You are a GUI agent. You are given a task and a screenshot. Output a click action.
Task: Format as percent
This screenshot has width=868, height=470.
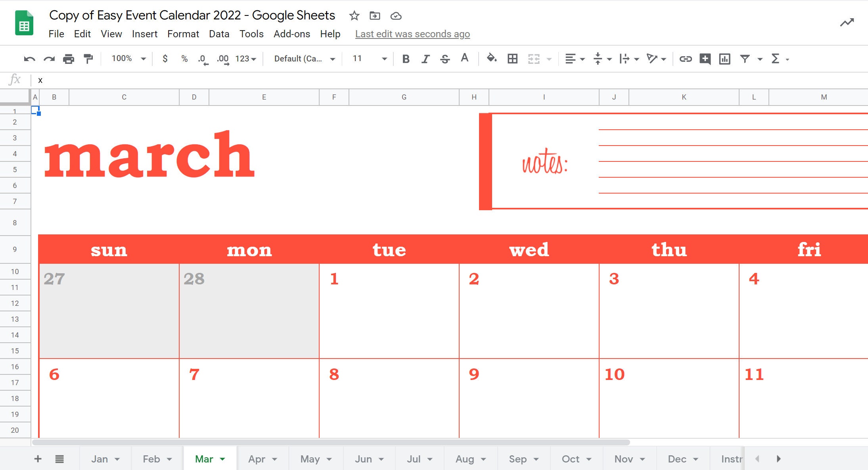(x=184, y=59)
